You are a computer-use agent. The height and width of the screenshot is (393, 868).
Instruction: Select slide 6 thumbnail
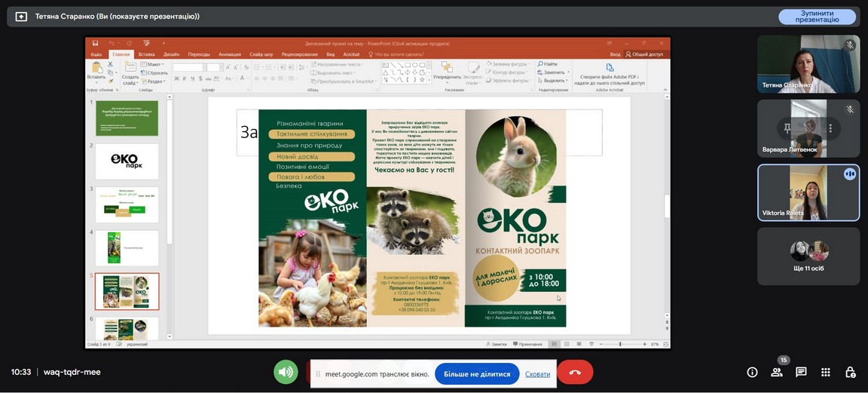coord(127,329)
